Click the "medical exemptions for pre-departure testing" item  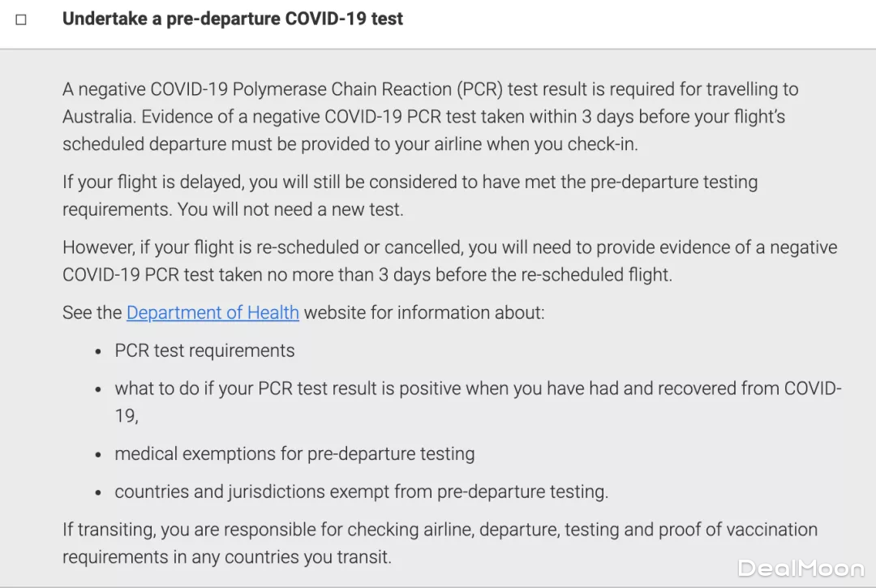(294, 454)
